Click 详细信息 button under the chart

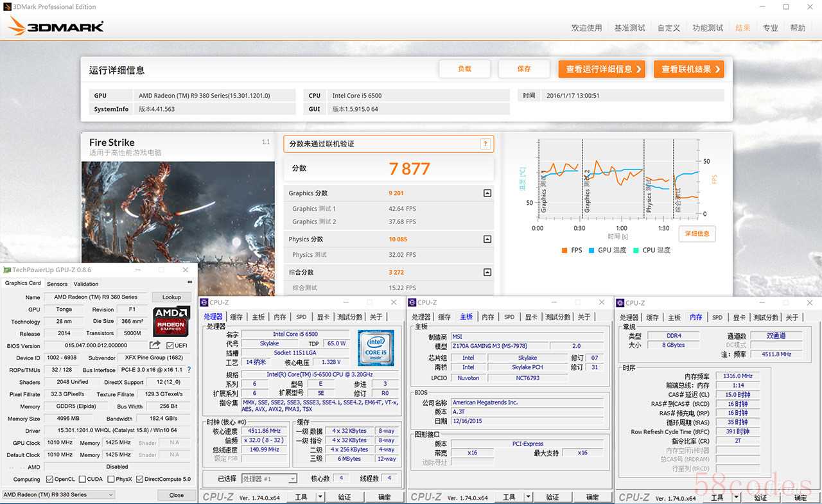tap(697, 233)
